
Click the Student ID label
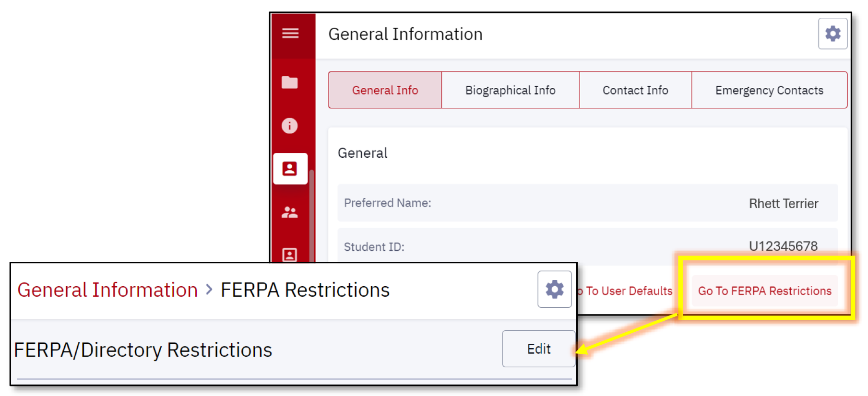point(374,246)
